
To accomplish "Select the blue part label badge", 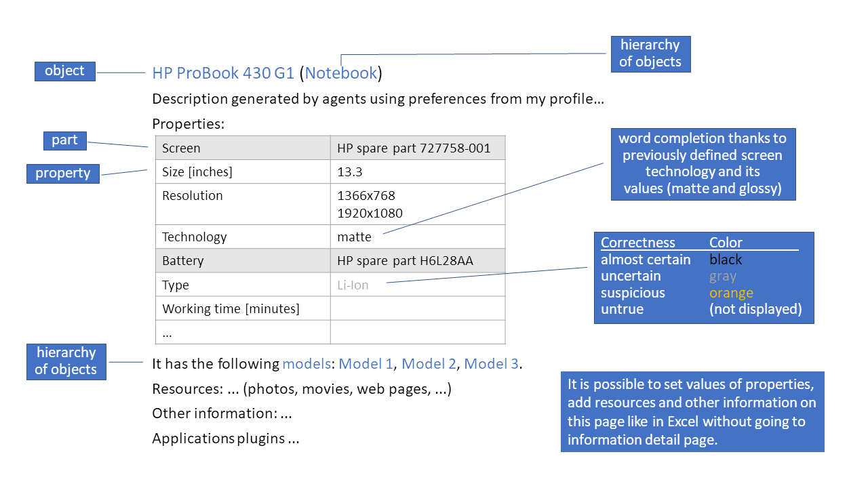I will coord(64,140).
